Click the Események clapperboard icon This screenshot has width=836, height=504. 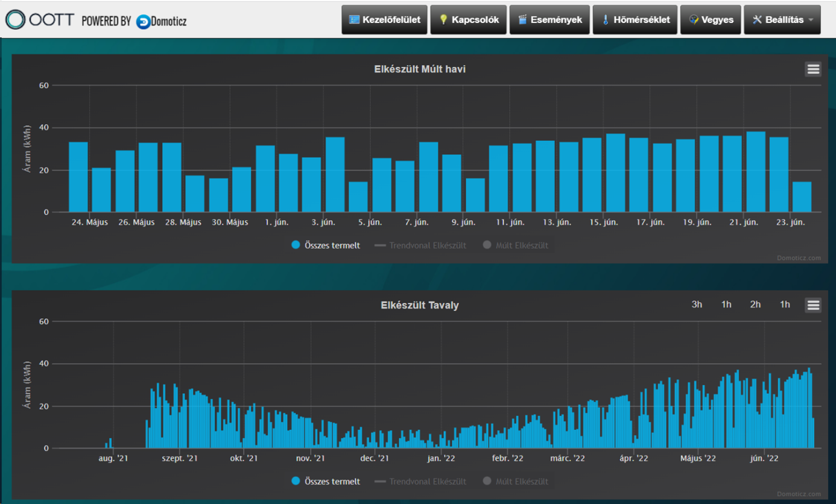point(522,20)
